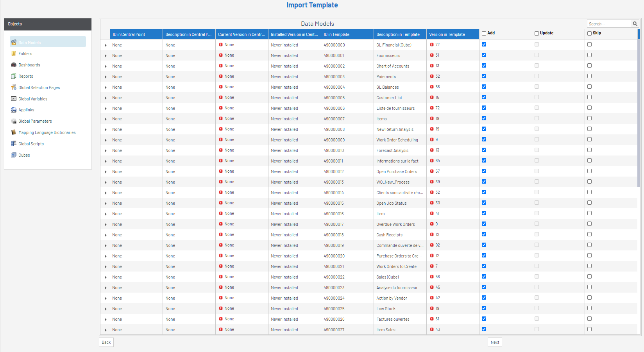Viewport: 644px width, 352px height.
Task: Click the Reports icon in sidebar
Action: [x=14, y=76]
